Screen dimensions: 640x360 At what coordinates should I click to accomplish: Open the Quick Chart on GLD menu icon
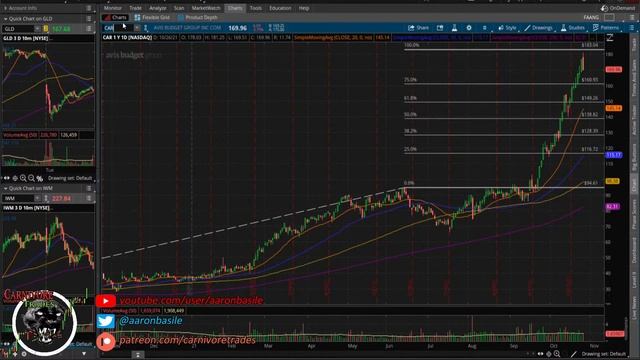(89, 18)
